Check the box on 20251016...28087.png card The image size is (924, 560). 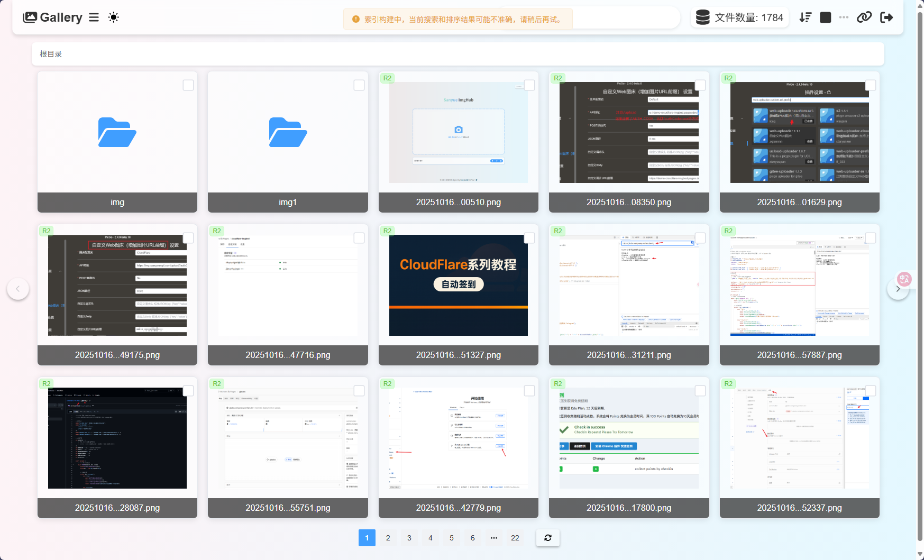tap(188, 391)
